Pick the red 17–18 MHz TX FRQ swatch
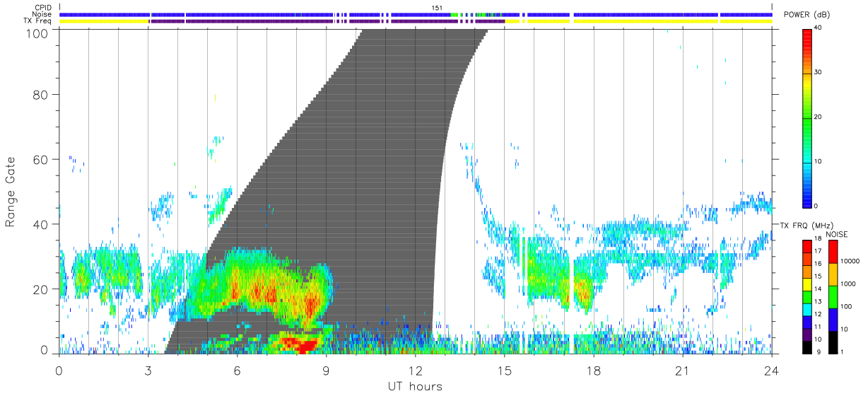The width and height of the screenshot is (868, 401). pyautogui.click(x=807, y=246)
